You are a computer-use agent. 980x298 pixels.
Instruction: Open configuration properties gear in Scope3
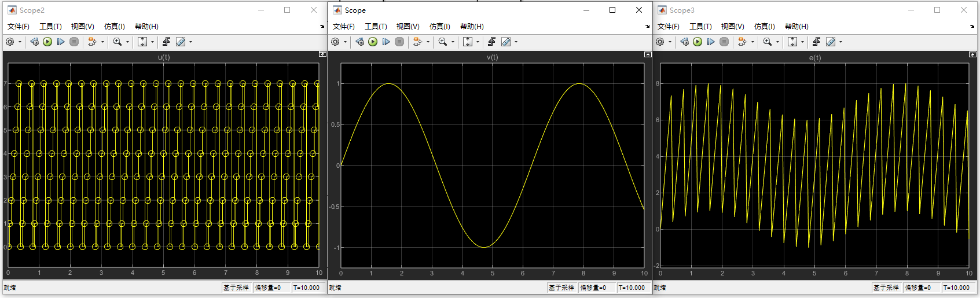[660, 42]
